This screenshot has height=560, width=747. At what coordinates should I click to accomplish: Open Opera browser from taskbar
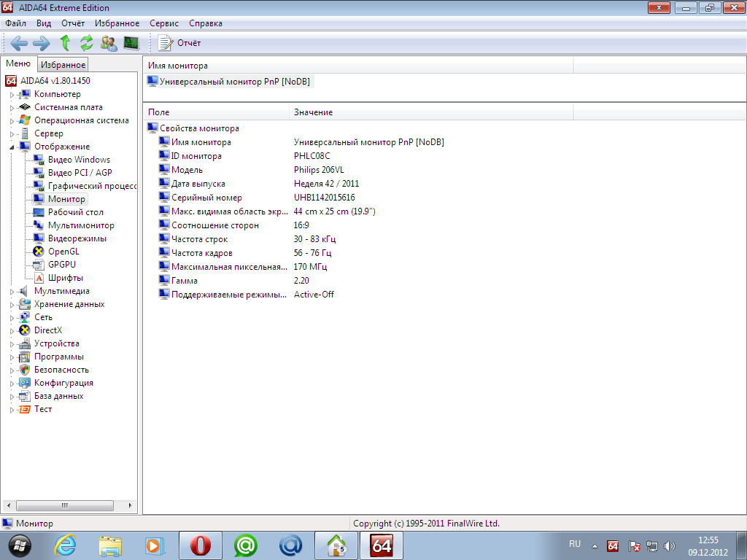[x=201, y=545]
